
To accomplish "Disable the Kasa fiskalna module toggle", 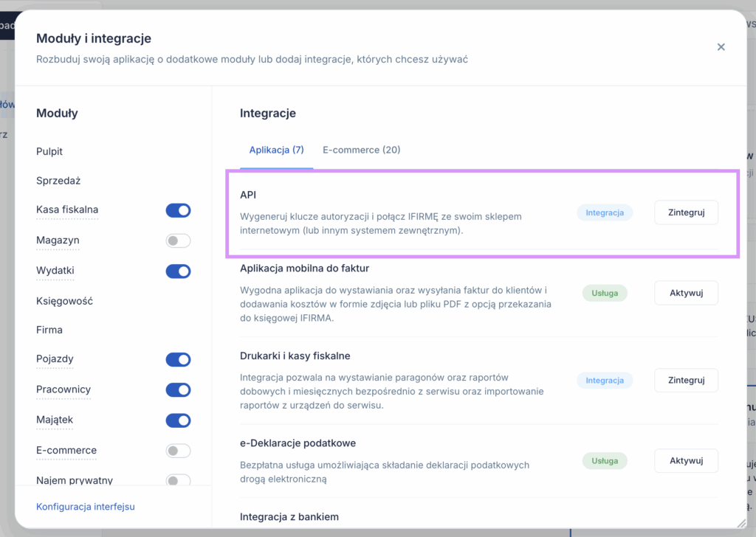I will pos(178,211).
